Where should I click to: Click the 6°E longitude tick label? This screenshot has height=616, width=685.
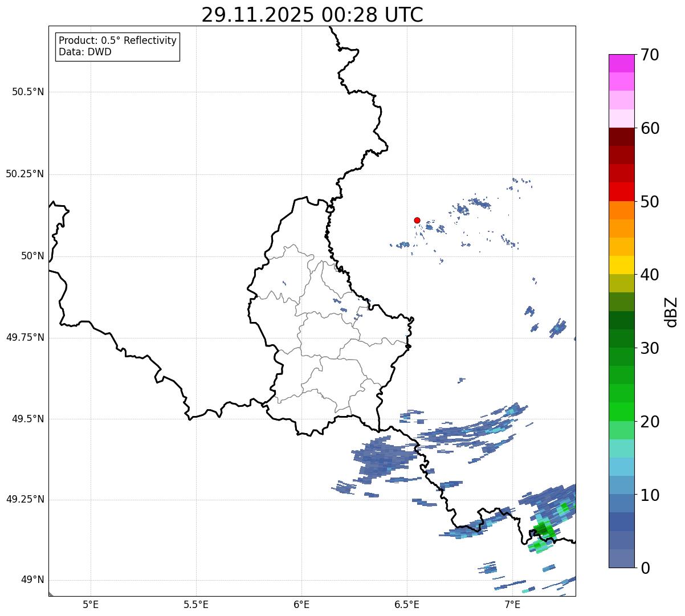pos(301,605)
